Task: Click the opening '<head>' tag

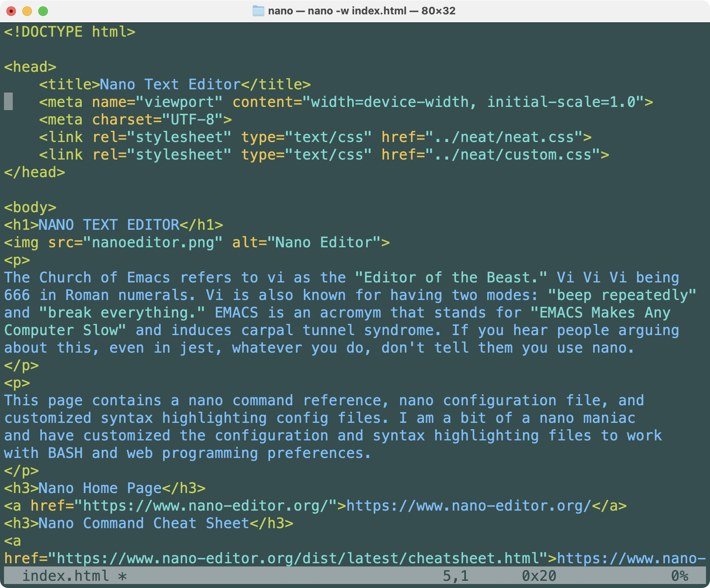Action: click(x=30, y=67)
